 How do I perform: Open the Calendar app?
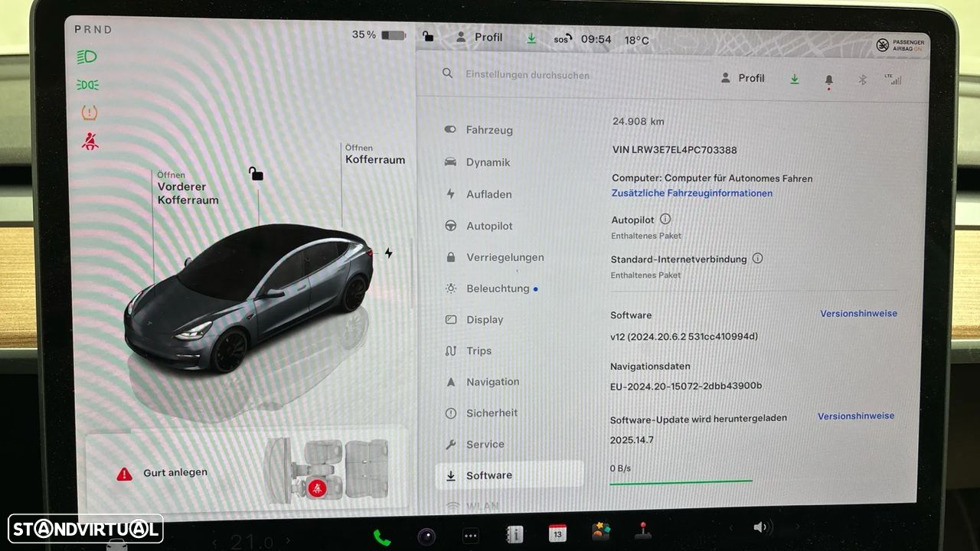click(558, 533)
